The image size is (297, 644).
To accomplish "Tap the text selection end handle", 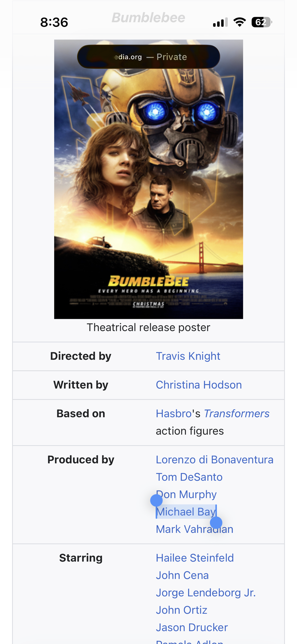I will pyautogui.click(x=216, y=523).
